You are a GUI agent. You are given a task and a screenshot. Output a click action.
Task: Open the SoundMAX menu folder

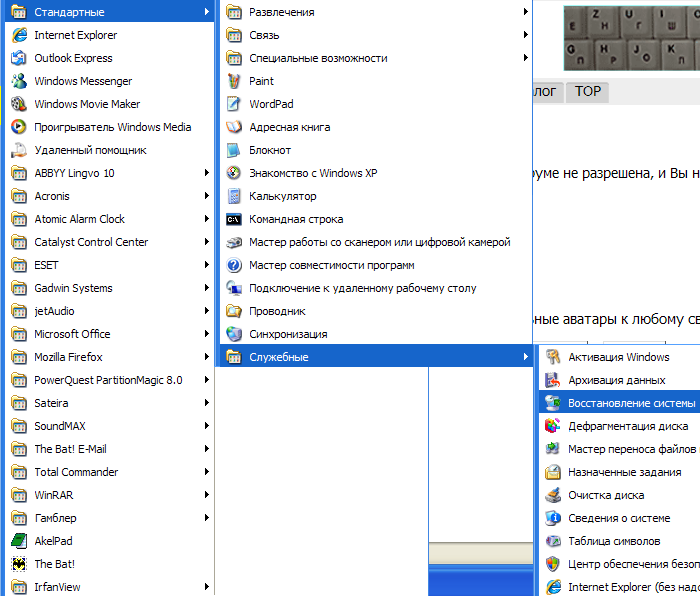click(109, 426)
